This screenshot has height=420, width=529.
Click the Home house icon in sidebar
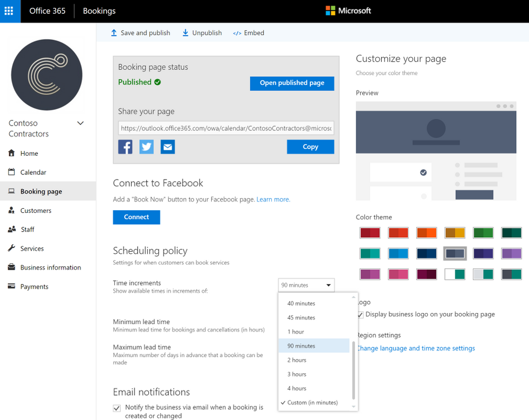[12, 153]
